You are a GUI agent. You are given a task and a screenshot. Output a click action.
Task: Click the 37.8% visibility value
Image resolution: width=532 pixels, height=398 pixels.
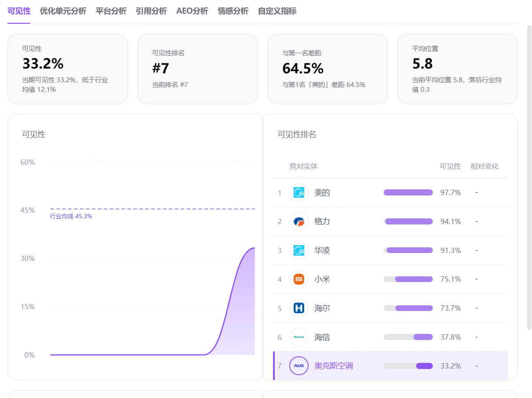451,337
